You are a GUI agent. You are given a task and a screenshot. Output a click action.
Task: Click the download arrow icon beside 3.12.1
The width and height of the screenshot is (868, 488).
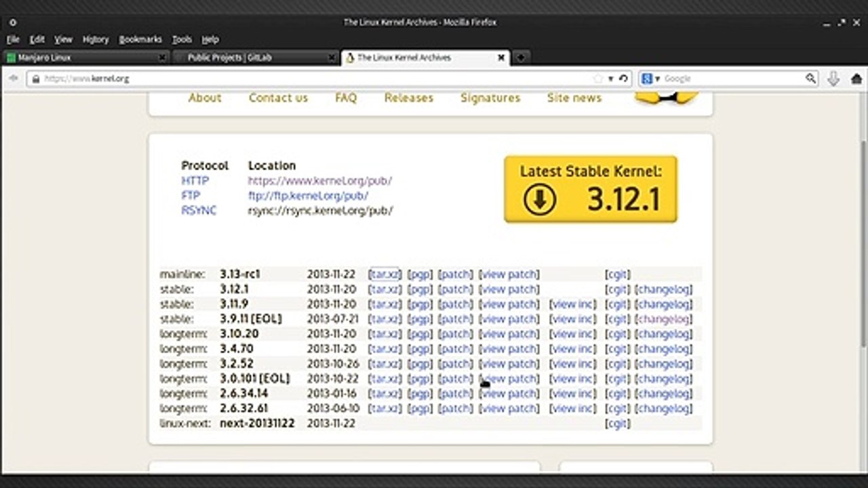coord(540,199)
